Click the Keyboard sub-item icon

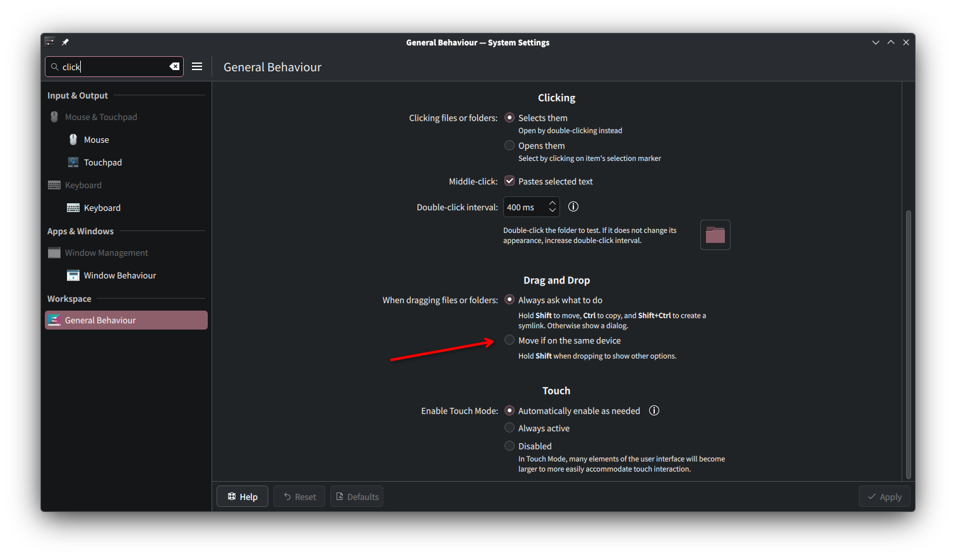tap(73, 208)
